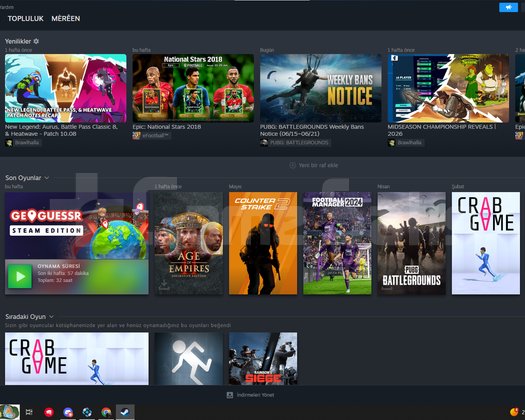Click the plus icon to add new shelf
Image resolution: width=525 pixels, height=420 pixels.
coord(292,165)
